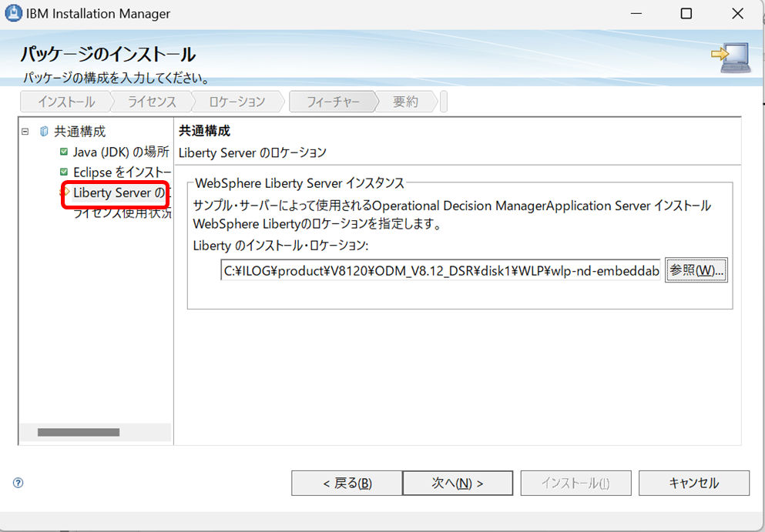This screenshot has width=765, height=532.
Task: Click the help question mark icon
Action: [18, 483]
